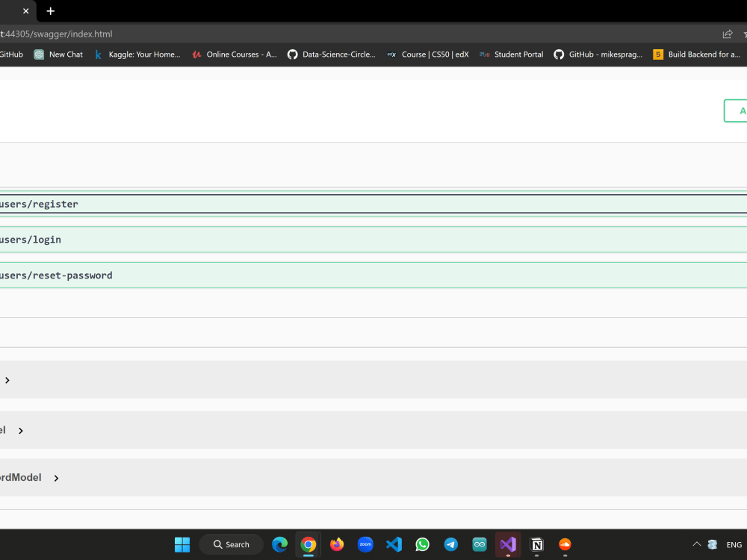Open WhatsApp from the taskbar
Image resolution: width=747 pixels, height=560 pixels.
point(422,544)
